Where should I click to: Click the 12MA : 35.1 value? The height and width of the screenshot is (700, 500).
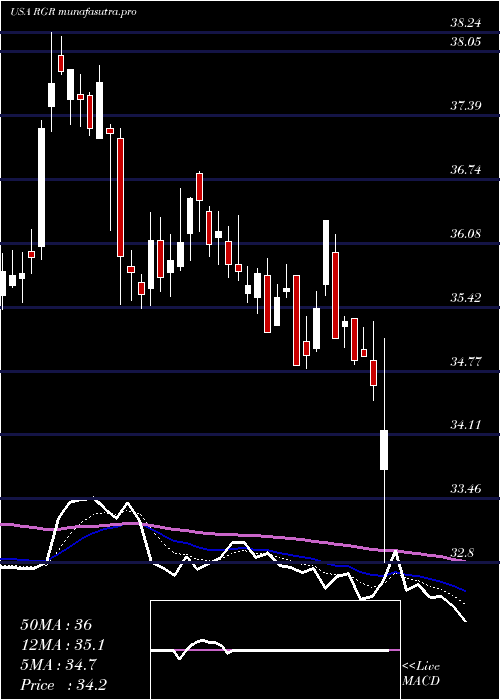(63, 645)
